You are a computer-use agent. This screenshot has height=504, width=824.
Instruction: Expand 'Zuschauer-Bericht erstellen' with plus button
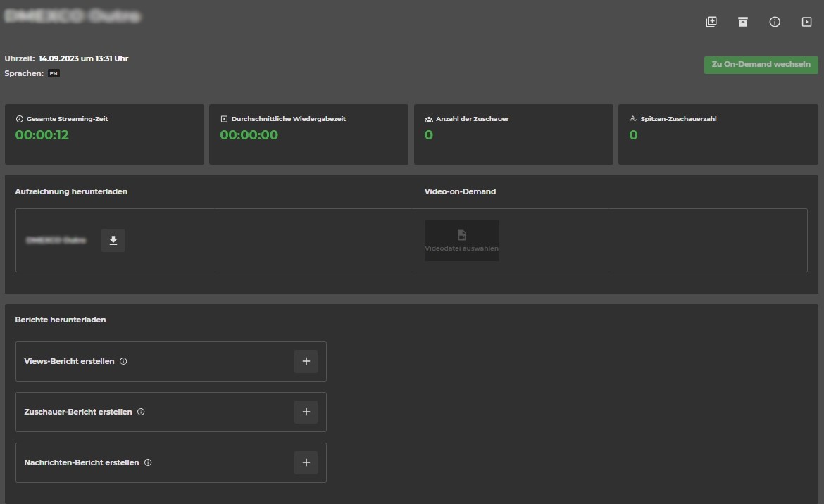pos(306,412)
